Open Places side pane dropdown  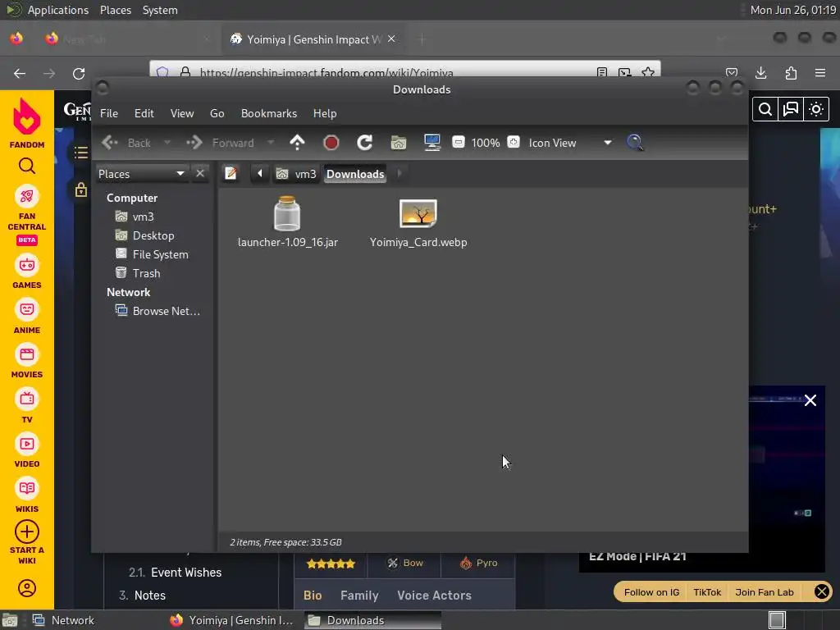[x=141, y=174]
